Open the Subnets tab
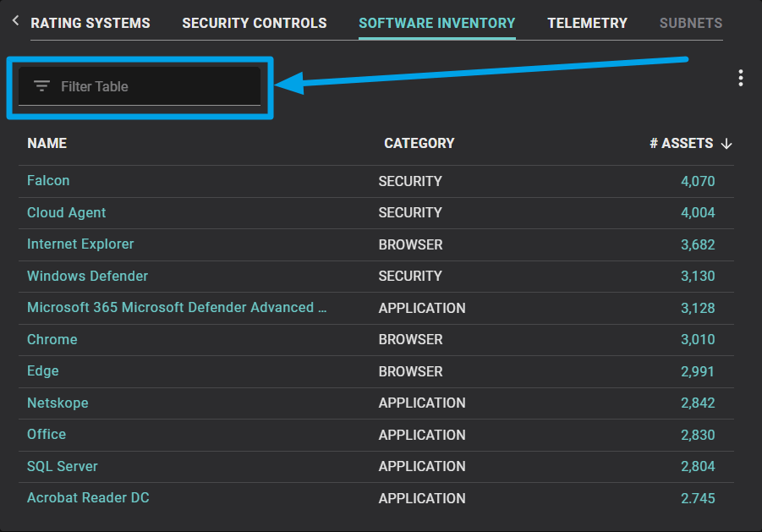 (x=690, y=23)
